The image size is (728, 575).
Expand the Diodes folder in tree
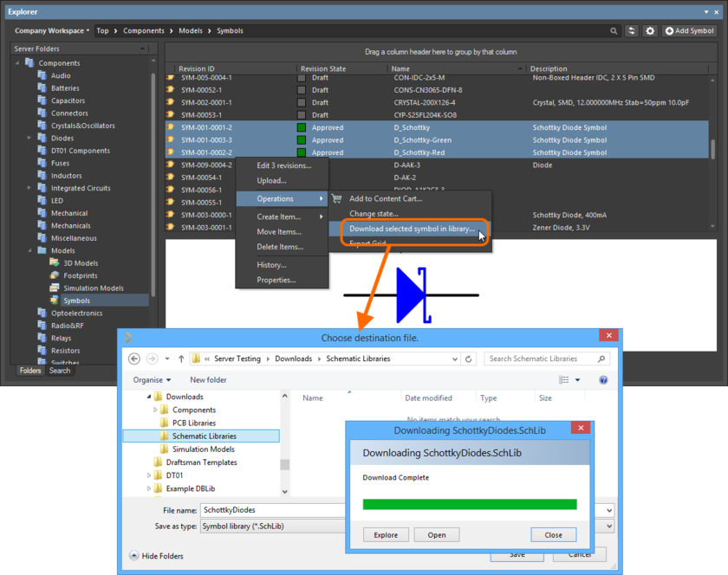(x=29, y=139)
